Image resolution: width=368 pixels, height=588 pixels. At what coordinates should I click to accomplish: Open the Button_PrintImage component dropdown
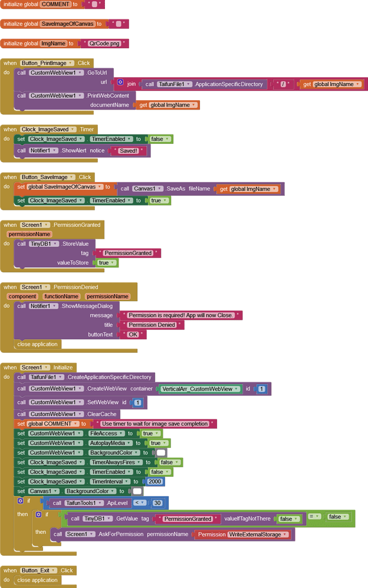pyautogui.click(x=71, y=63)
